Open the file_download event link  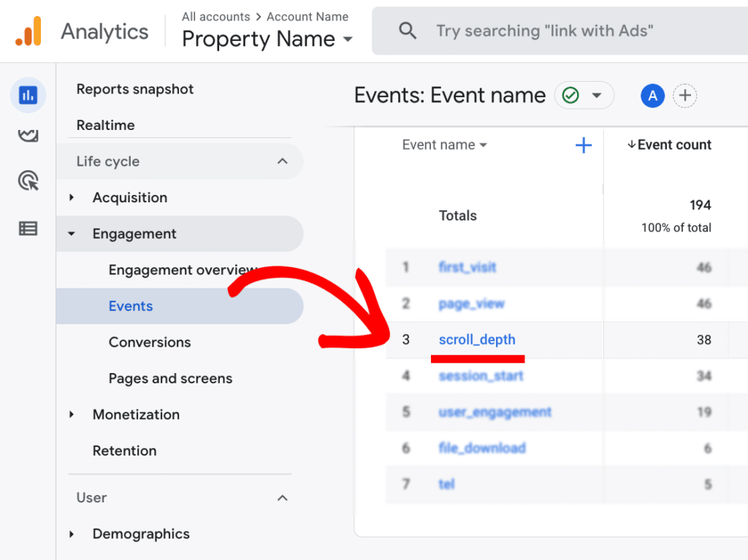coord(481,448)
